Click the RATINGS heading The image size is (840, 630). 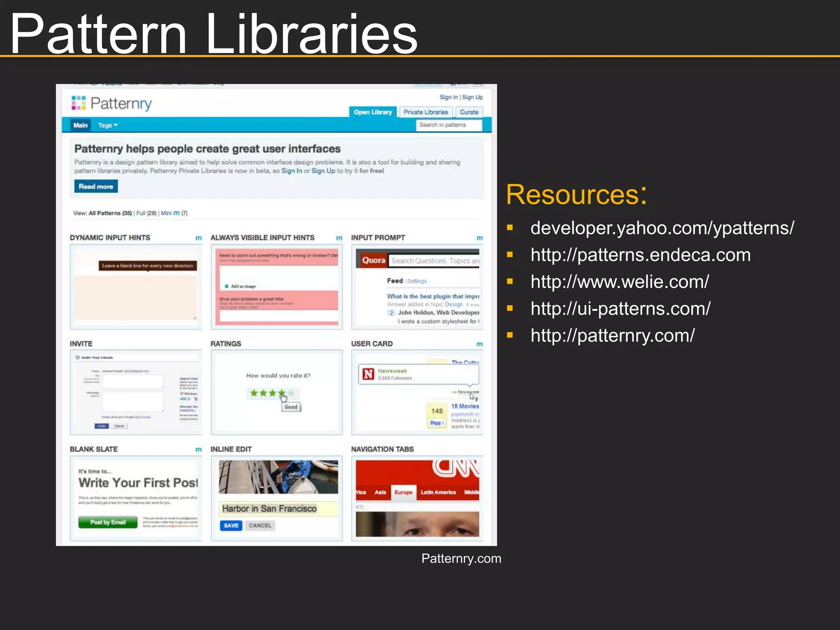click(x=226, y=344)
